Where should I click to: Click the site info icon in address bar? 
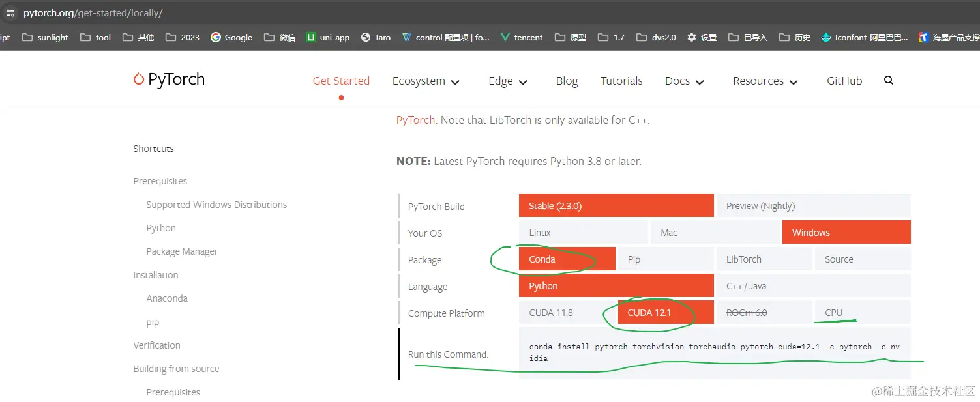(10, 12)
